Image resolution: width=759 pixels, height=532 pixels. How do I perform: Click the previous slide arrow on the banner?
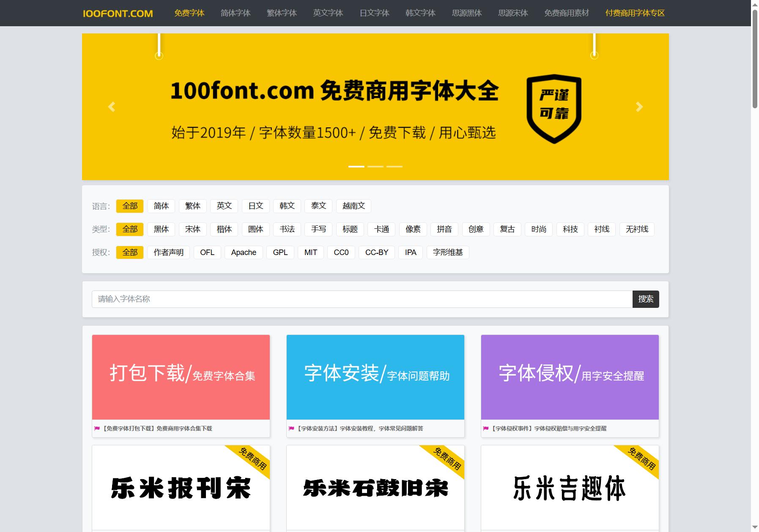click(x=112, y=107)
